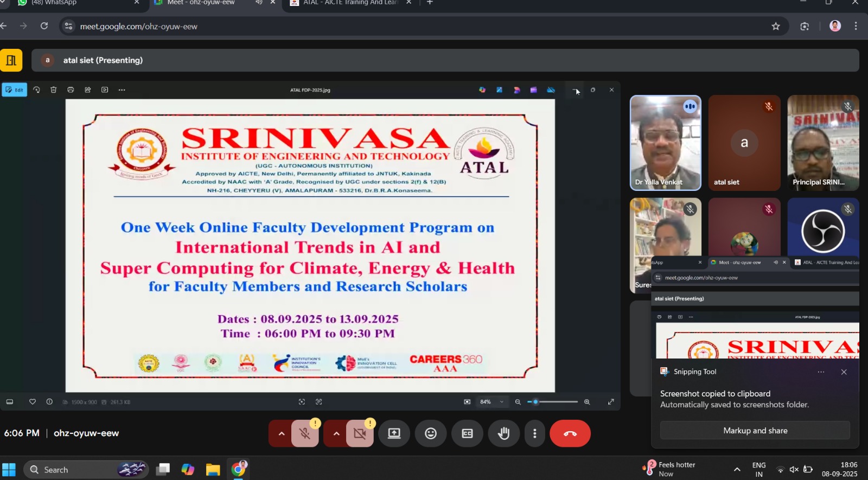Click the zoom in magnifier in Photos
The width and height of the screenshot is (868, 480).
click(x=587, y=402)
